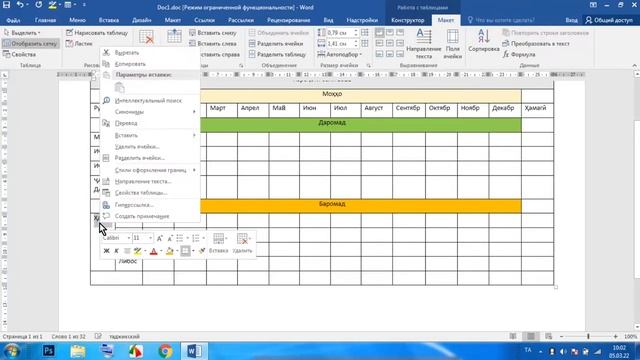Toggle Нарисовать таблицу drawing mode
The height and width of the screenshot is (360, 640).
(97, 33)
